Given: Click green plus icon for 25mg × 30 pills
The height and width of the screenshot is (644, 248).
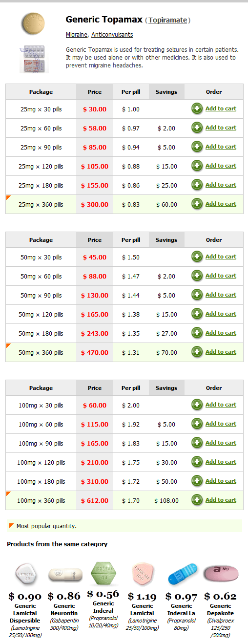Looking at the screenshot, I should tap(197, 109).
